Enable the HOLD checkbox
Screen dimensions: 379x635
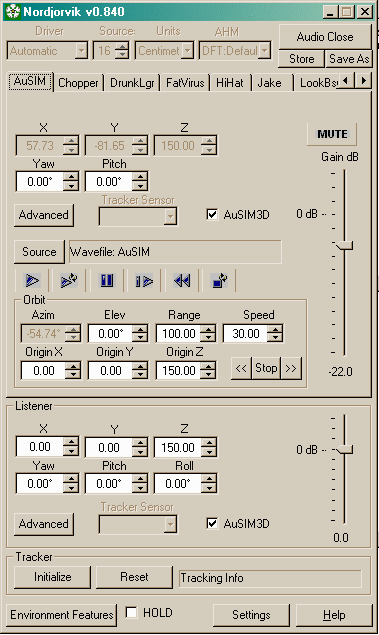coord(131,612)
